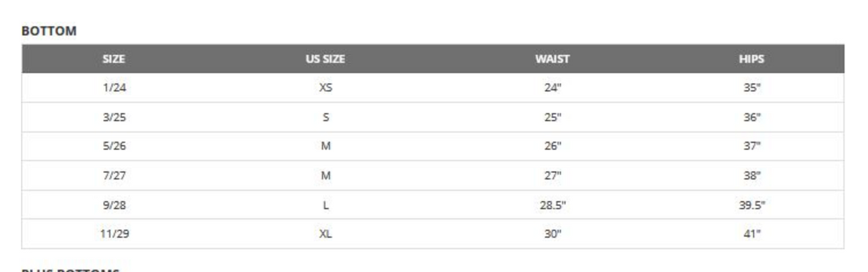Select the 9/28 size cell

[x=115, y=205]
